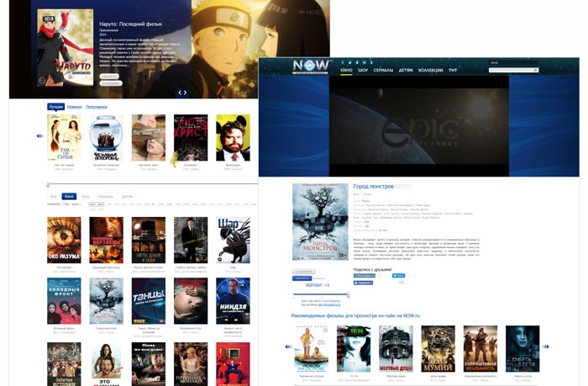The height and width of the screenshot is (386, 588).
Task: Click the search magnifier icon in the header
Action: pos(536,70)
